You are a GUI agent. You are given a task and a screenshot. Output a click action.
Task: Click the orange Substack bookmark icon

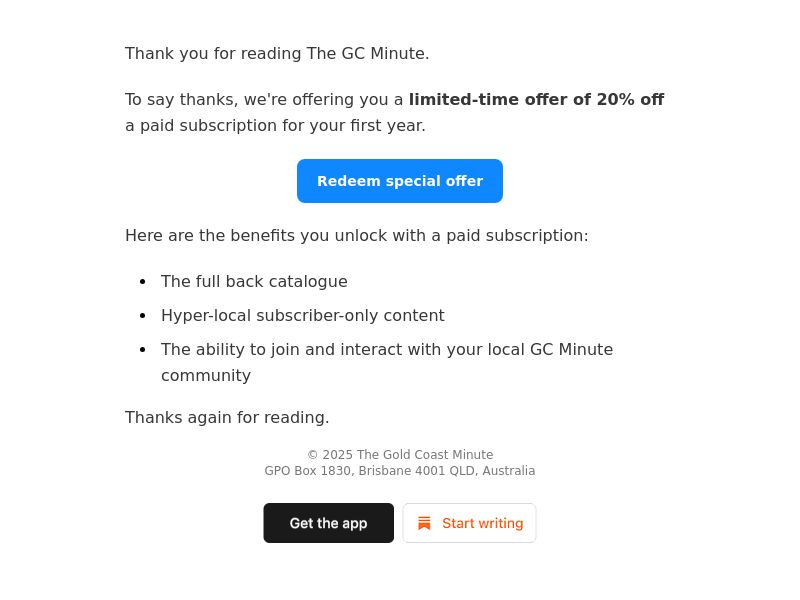(424, 523)
